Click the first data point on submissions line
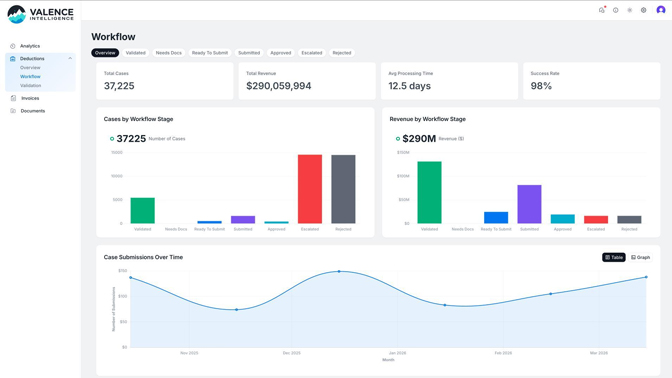This screenshot has height=378, width=672. click(x=131, y=278)
